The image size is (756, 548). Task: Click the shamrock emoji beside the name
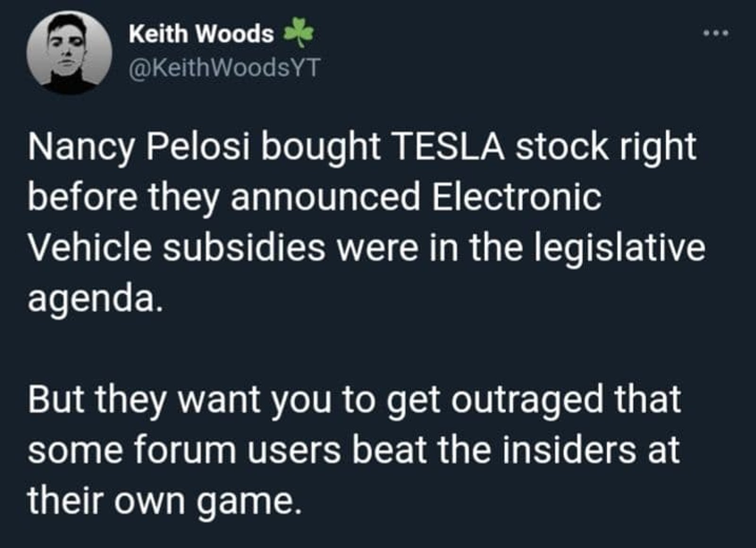pos(298,33)
